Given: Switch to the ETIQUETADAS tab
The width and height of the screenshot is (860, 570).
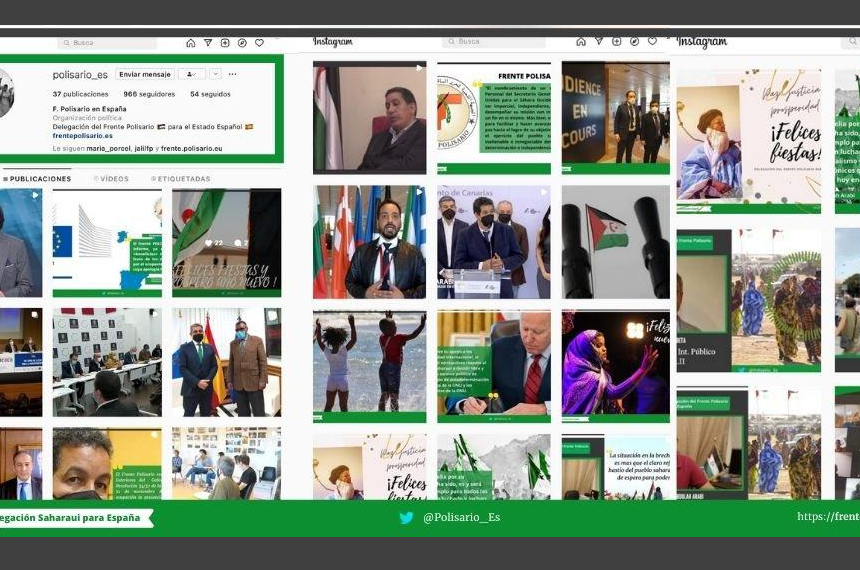Looking at the screenshot, I should point(181,179).
